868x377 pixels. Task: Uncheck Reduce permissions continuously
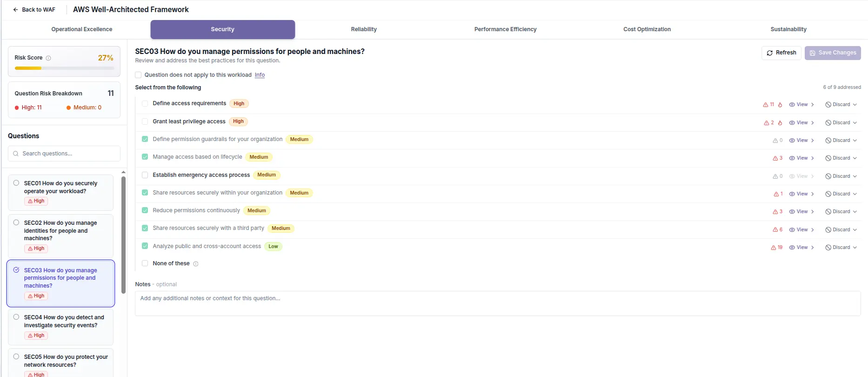click(x=145, y=210)
